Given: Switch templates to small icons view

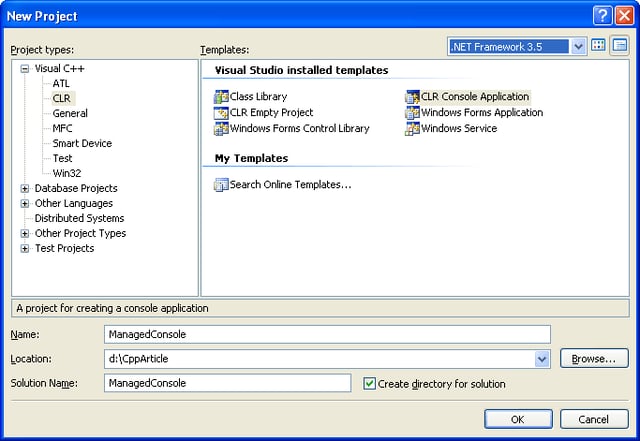Looking at the screenshot, I should click(x=620, y=45).
